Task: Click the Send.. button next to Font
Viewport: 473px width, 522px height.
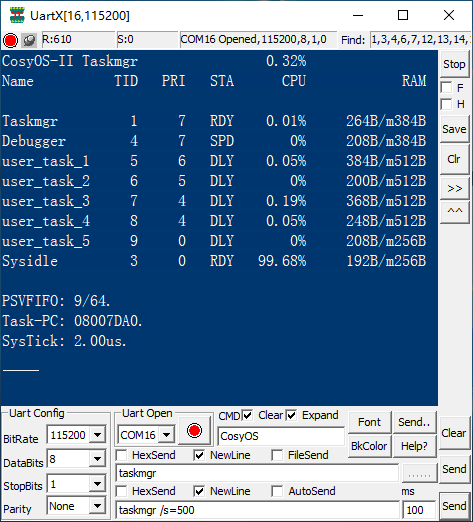Action: [x=415, y=422]
